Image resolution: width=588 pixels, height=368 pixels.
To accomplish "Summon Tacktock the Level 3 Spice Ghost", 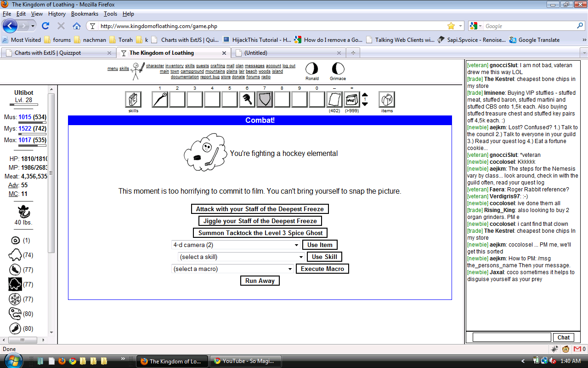I will pyautogui.click(x=260, y=233).
